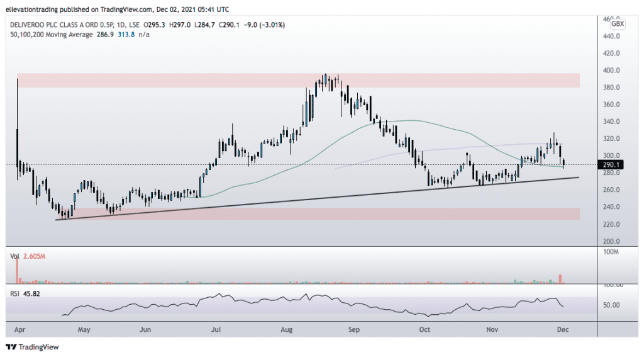The height and width of the screenshot is (357, 644).
Task: Click the Oct month label on the time axis
Action: pos(425,329)
